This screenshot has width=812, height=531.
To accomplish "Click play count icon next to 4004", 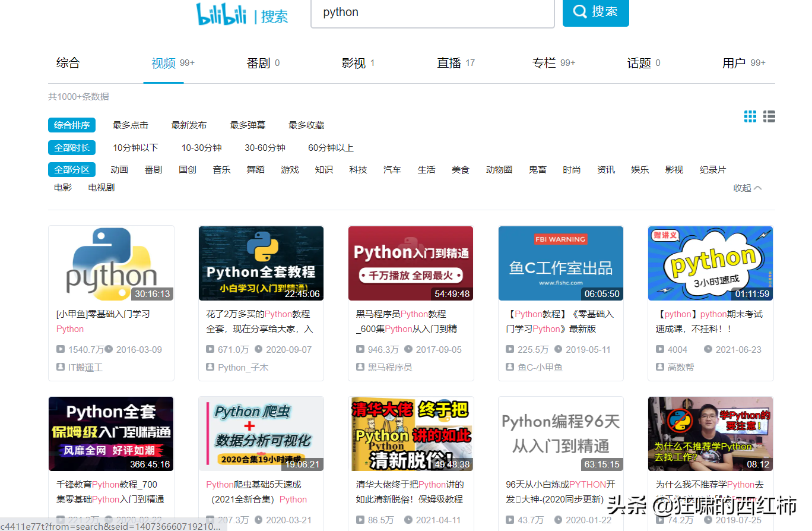I will point(660,349).
